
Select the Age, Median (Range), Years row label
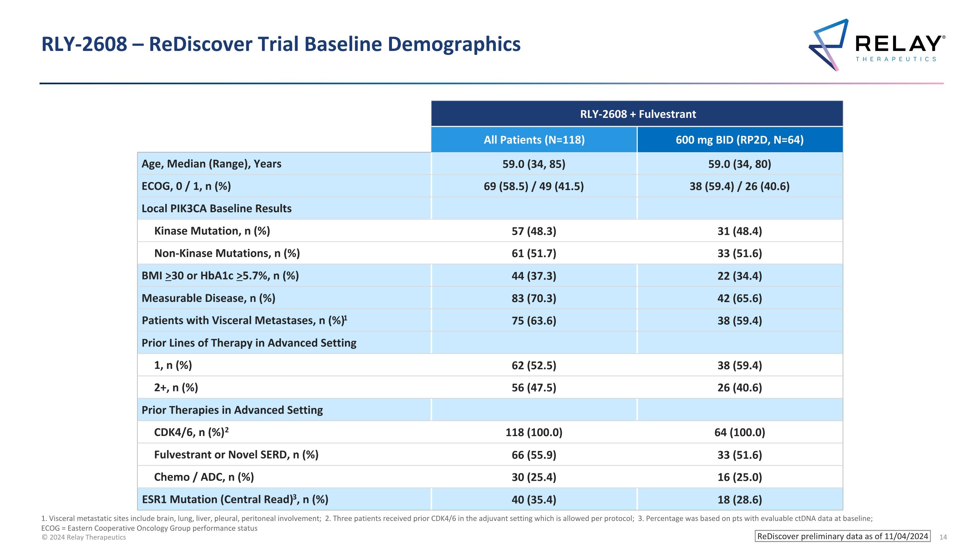pyautogui.click(x=211, y=164)
